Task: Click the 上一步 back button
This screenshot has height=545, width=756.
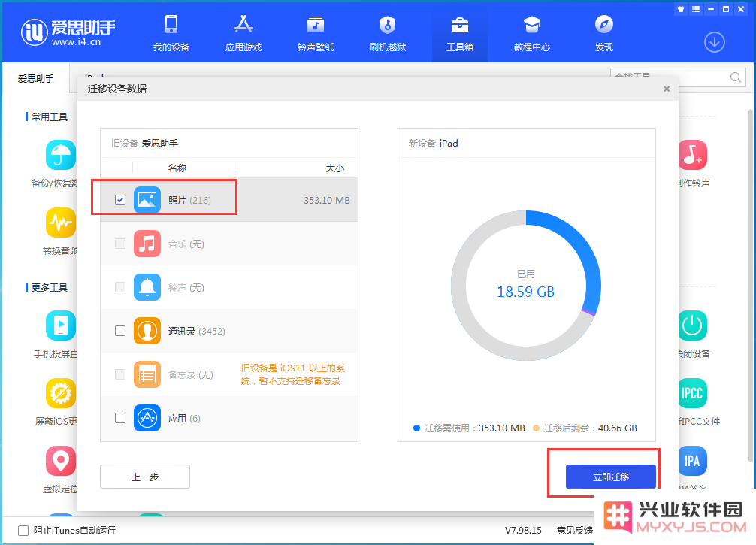Action: [144, 477]
